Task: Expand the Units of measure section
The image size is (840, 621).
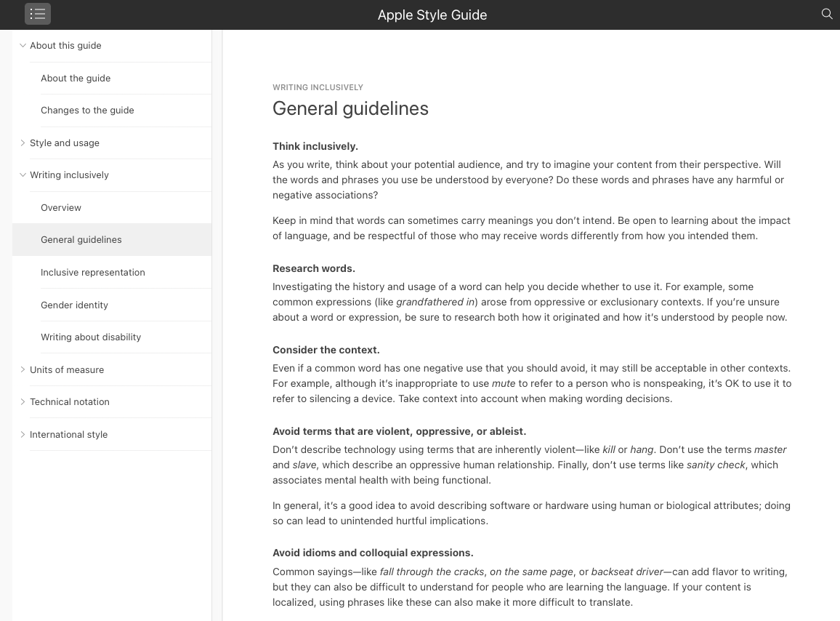Action: [23, 369]
